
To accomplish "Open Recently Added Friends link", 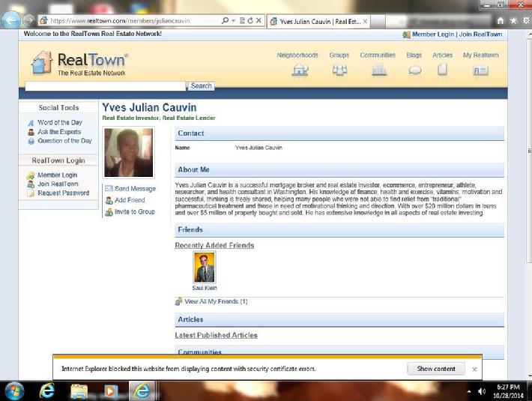I will pyautogui.click(x=214, y=245).
